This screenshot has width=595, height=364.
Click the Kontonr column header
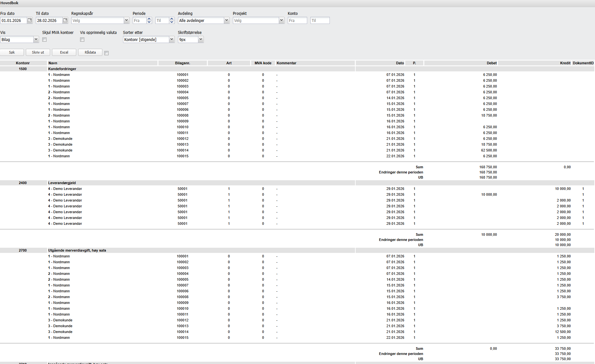click(23, 63)
